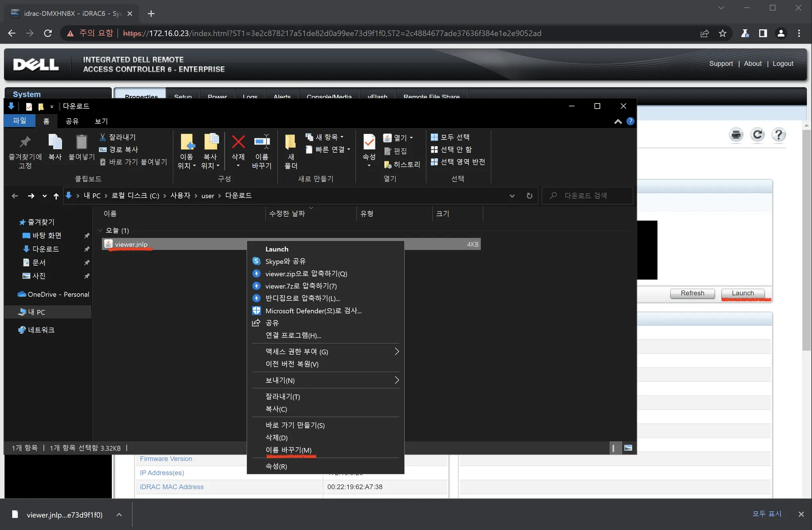812x530 pixels.
Task: Open the View (보기) ribbon tab
Action: pyautogui.click(x=101, y=121)
